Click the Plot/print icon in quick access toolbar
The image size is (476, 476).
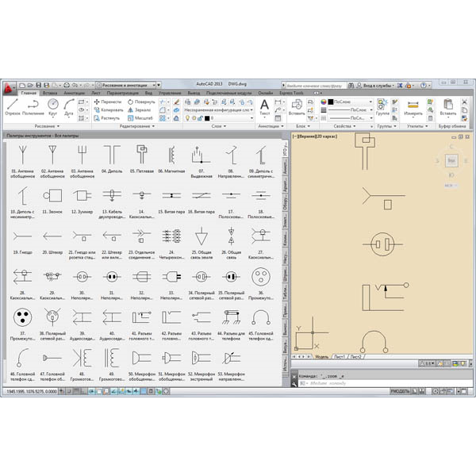[x=67, y=86]
